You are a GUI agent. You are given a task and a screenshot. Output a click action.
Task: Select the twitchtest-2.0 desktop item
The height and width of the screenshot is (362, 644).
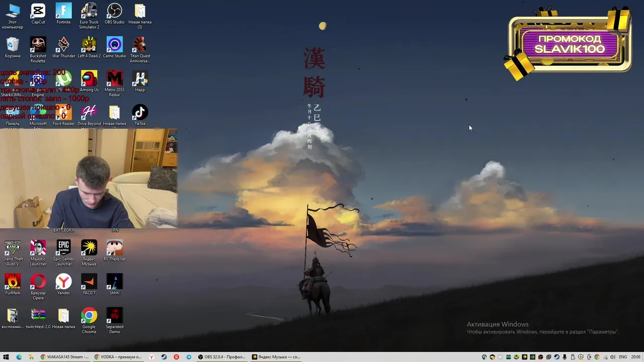click(38, 318)
